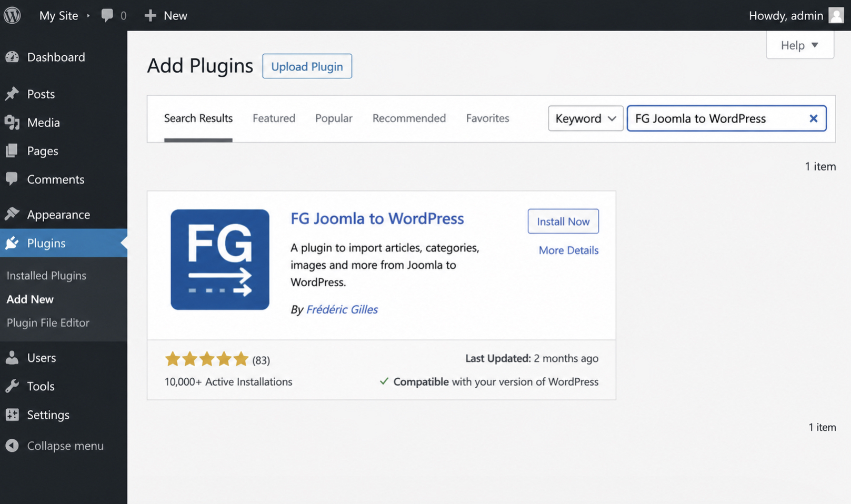
Task: Open the FG Joomla to WordPress title link
Action: click(x=377, y=218)
